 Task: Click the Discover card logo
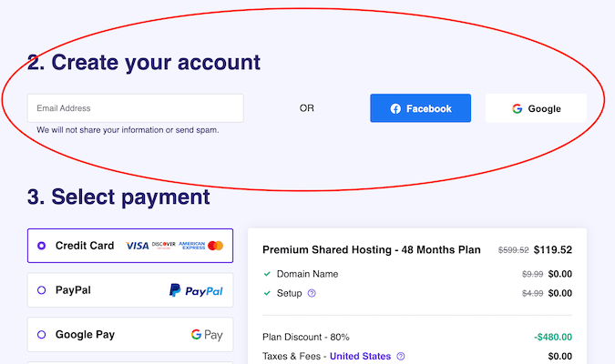click(164, 246)
